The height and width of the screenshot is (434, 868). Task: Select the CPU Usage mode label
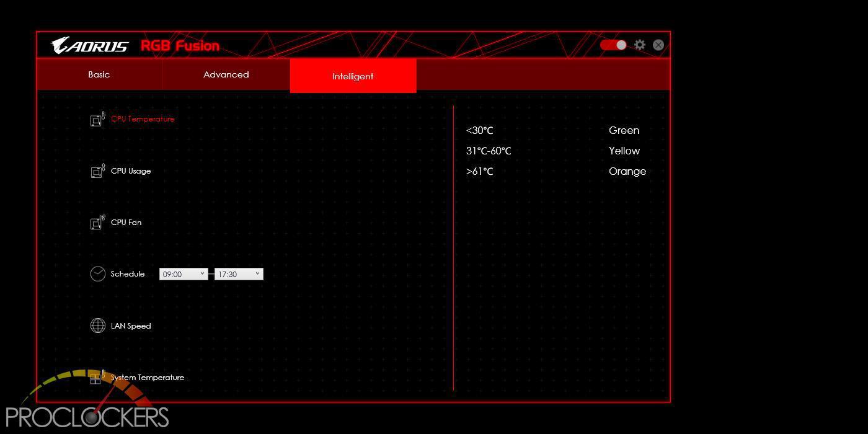click(x=131, y=171)
